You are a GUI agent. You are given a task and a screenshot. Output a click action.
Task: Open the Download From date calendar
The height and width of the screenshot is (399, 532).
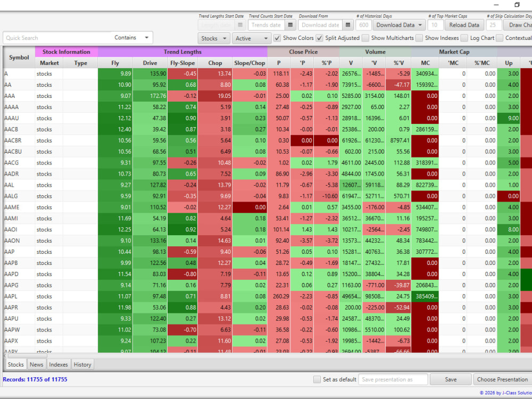coord(348,25)
